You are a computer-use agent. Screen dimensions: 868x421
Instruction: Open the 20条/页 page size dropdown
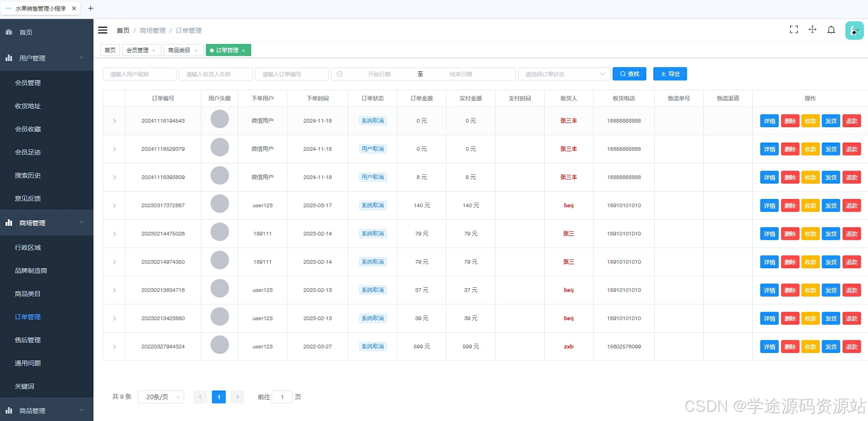point(161,397)
